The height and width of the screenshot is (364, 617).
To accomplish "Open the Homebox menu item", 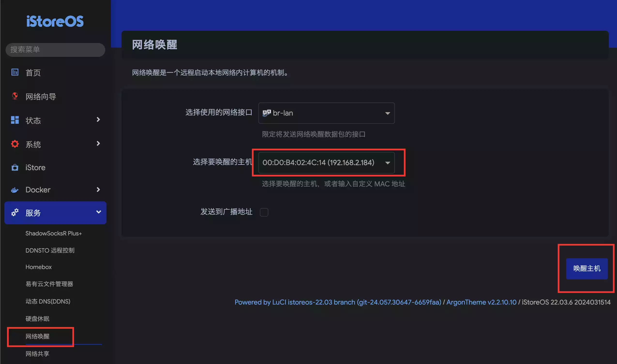I will point(38,267).
